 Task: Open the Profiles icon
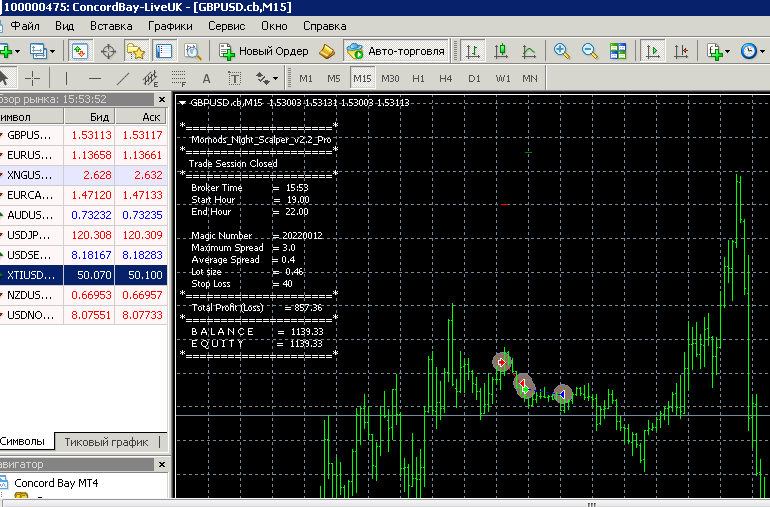(x=38, y=51)
